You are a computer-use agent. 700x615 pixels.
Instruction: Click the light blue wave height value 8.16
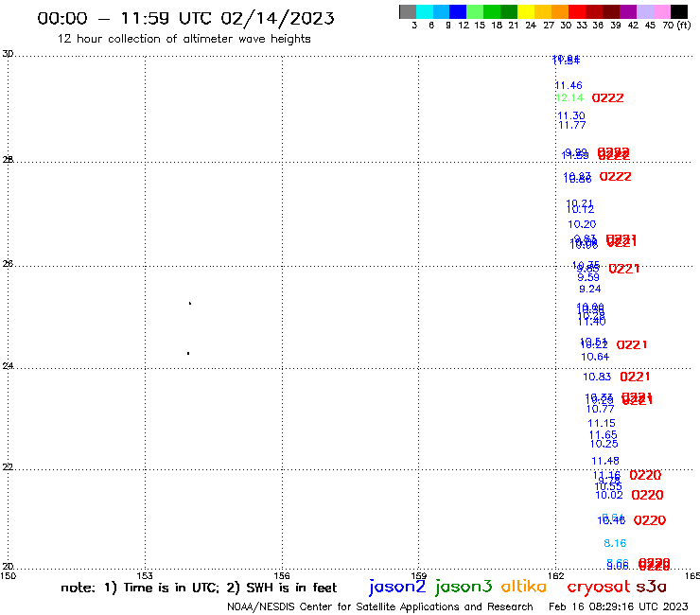pos(615,543)
